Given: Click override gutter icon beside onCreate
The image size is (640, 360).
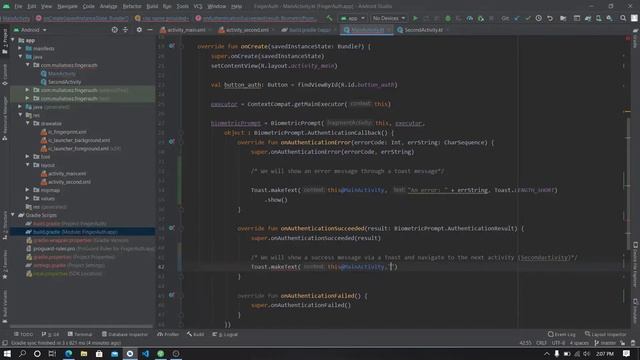Looking at the screenshot, I should (172, 46).
